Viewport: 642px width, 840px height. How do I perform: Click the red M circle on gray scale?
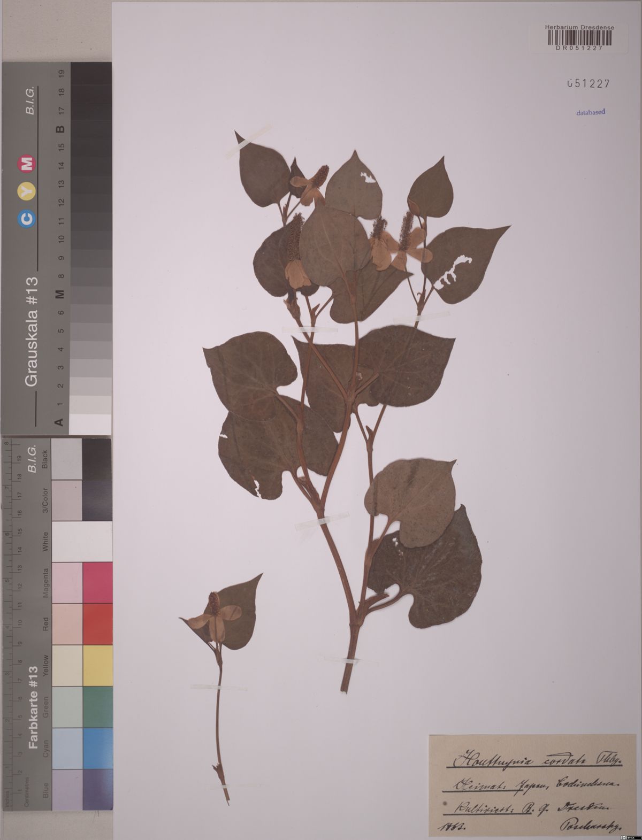click(26, 164)
